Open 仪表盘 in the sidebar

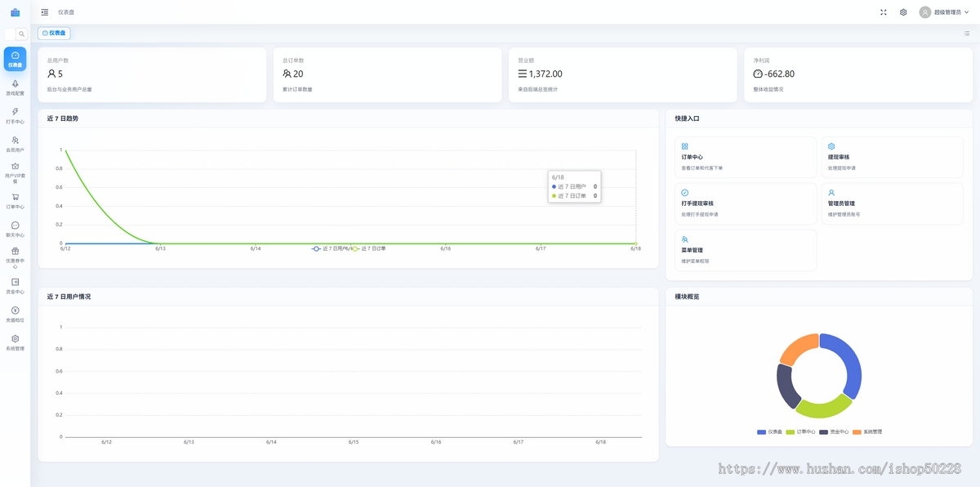[15, 59]
